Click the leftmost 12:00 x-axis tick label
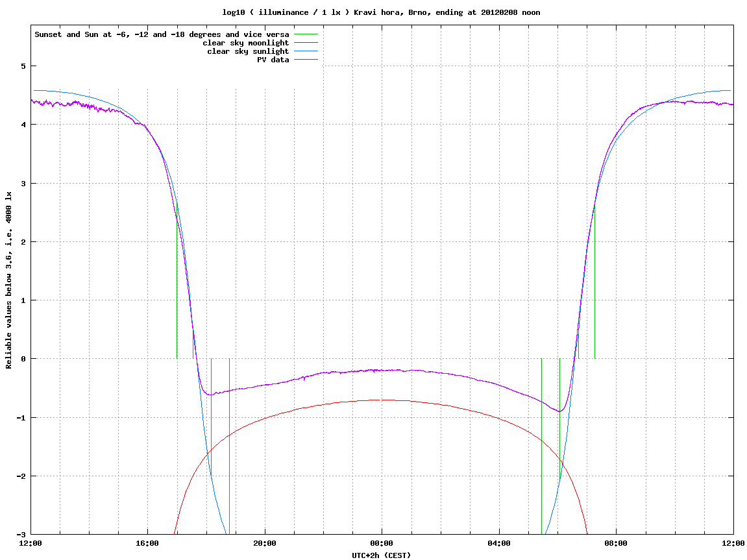The image size is (747, 560). pyautogui.click(x=31, y=543)
